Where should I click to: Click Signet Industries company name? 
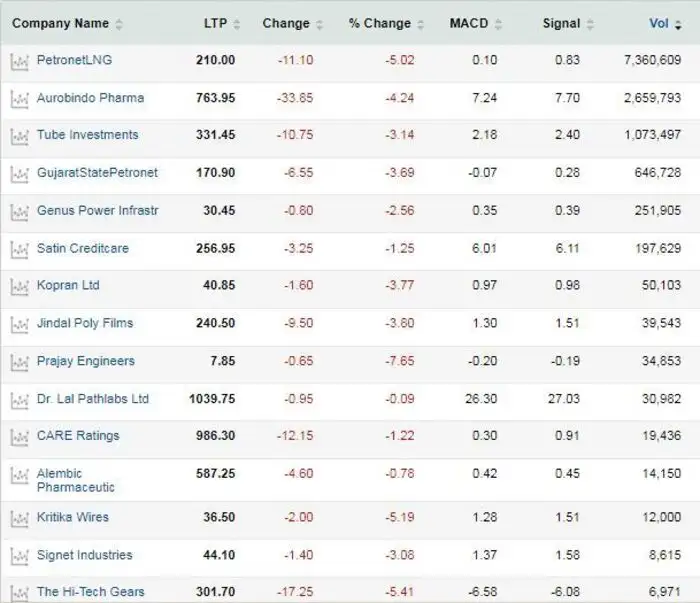84,555
